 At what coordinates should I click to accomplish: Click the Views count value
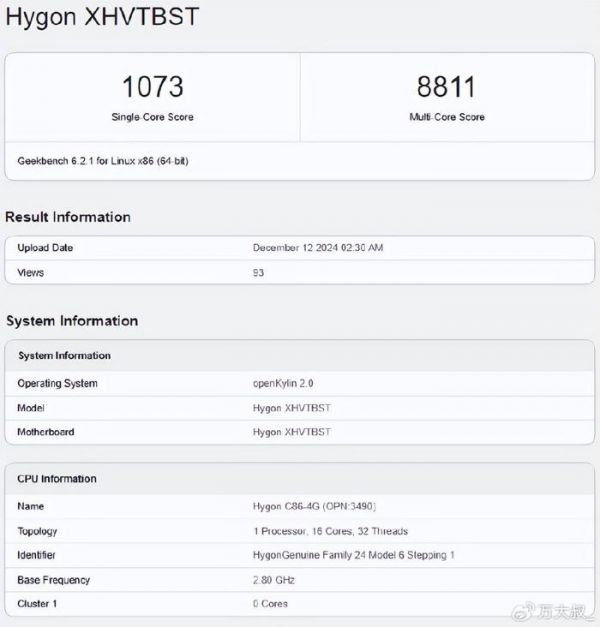click(259, 272)
